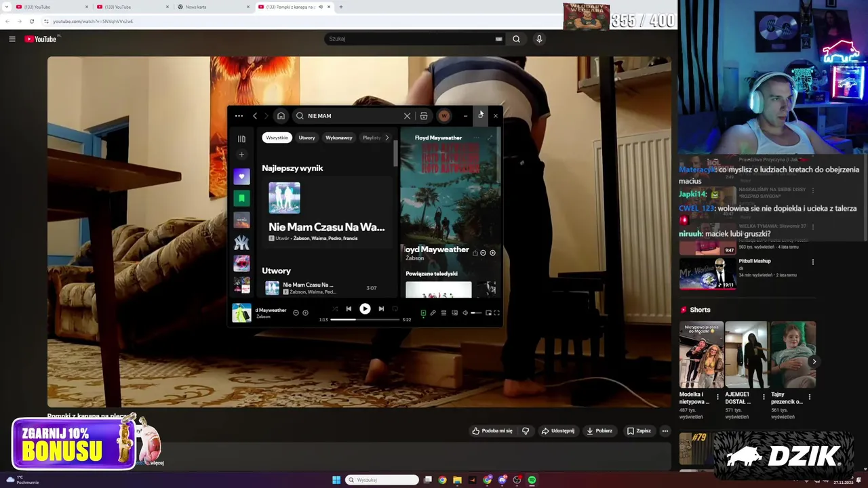Share track from Now Playing panel
Screen dimensions: 868x488
tap(475, 253)
